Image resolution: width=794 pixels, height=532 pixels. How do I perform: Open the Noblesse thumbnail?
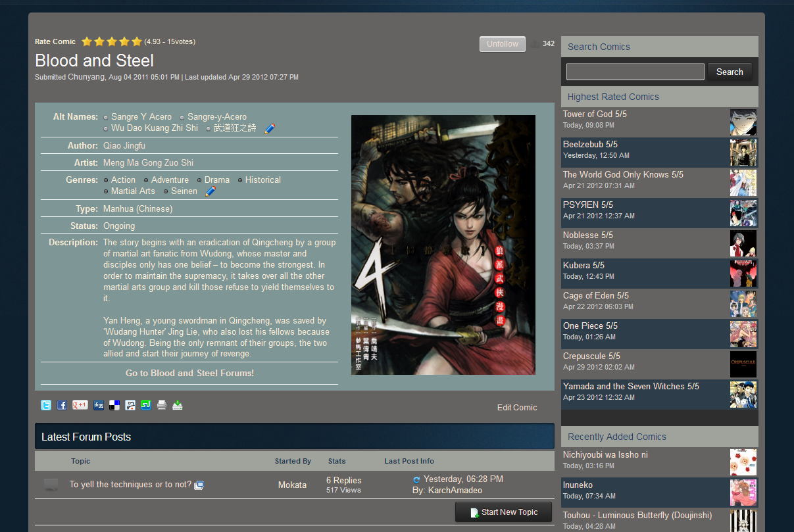tap(743, 243)
